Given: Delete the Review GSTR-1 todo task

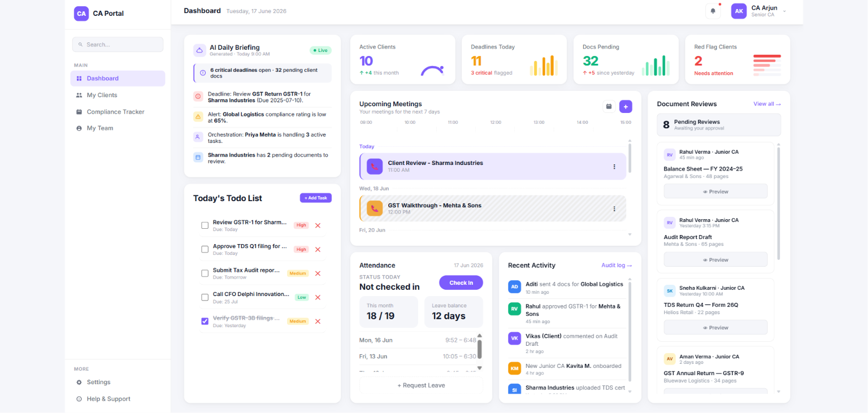Looking at the screenshot, I should (x=318, y=225).
